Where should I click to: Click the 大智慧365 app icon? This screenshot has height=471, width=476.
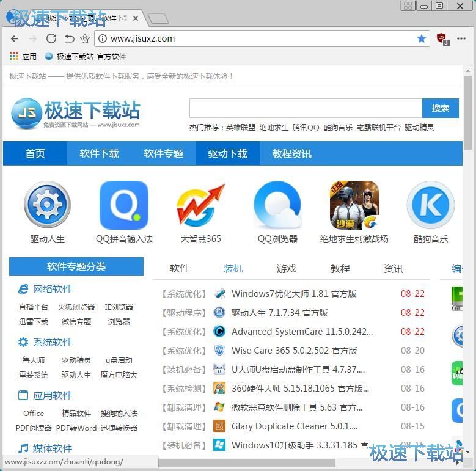click(x=200, y=205)
